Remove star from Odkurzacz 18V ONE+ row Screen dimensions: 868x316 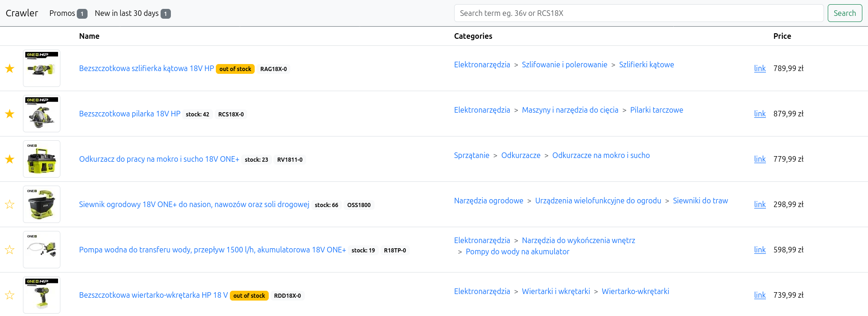pos(9,159)
